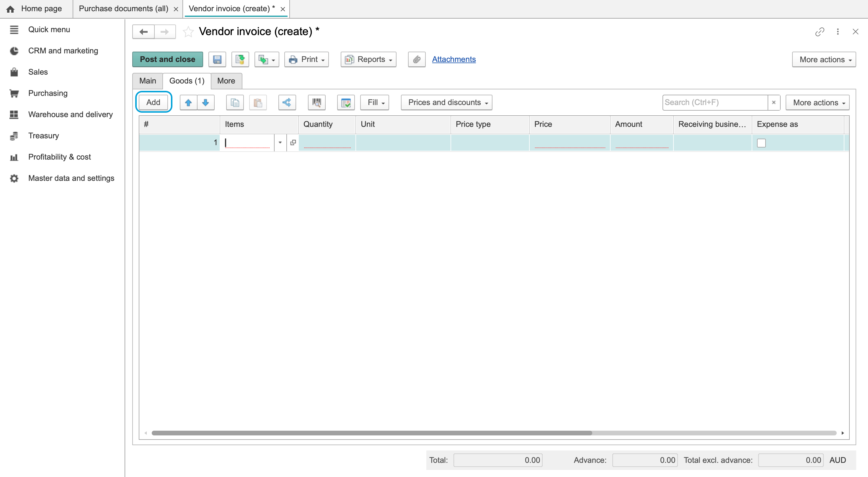
Task: Click the horizontal scrollbar of goods table
Action: pos(372,433)
